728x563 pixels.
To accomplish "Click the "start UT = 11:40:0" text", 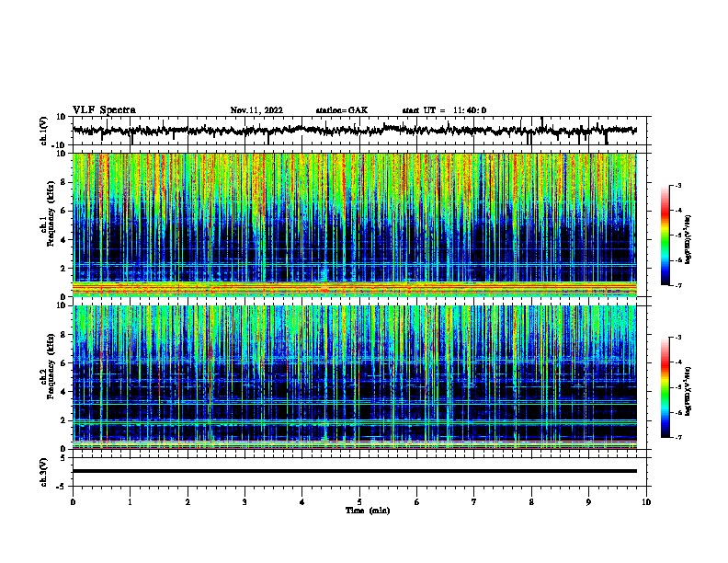I will [x=444, y=110].
